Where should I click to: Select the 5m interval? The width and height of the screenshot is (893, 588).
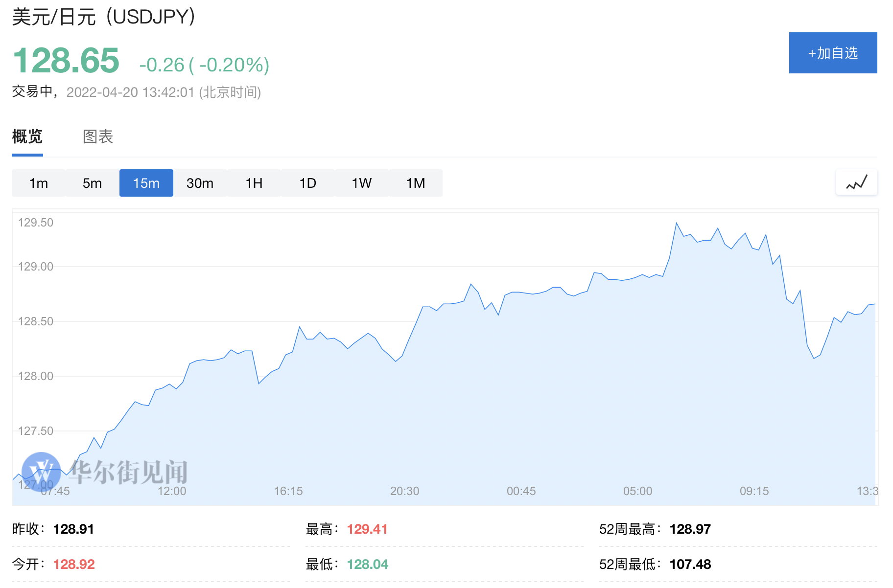pyautogui.click(x=92, y=183)
